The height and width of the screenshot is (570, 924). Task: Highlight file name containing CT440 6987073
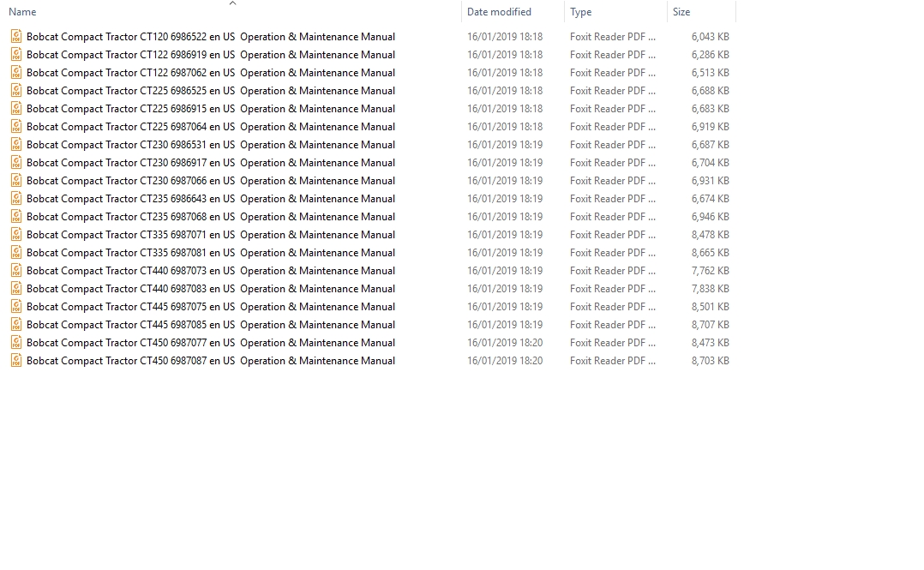211,271
